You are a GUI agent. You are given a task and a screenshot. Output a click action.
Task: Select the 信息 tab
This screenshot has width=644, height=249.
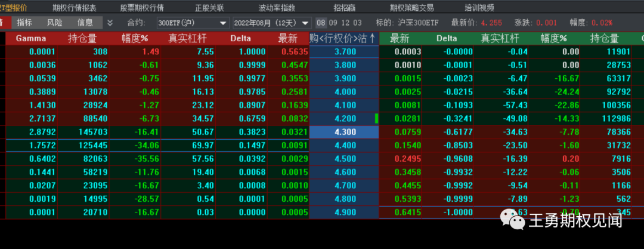[x=85, y=23]
